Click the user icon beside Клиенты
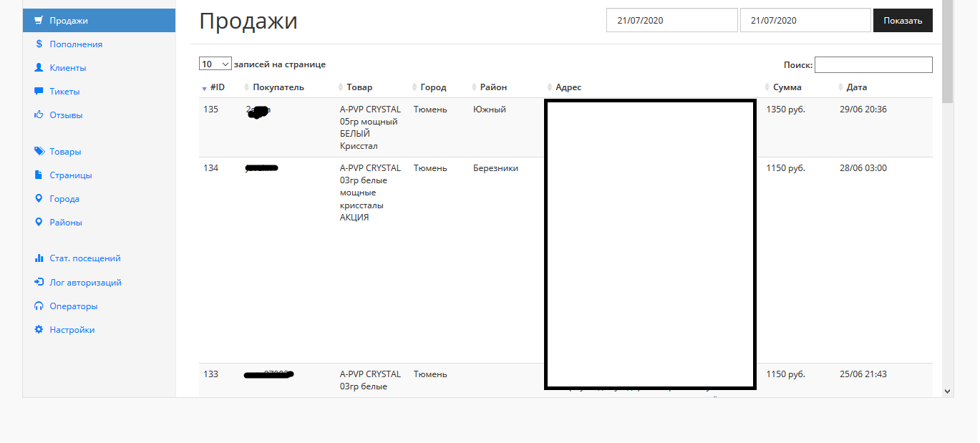This screenshot has width=980, height=443. tap(39, 68)
